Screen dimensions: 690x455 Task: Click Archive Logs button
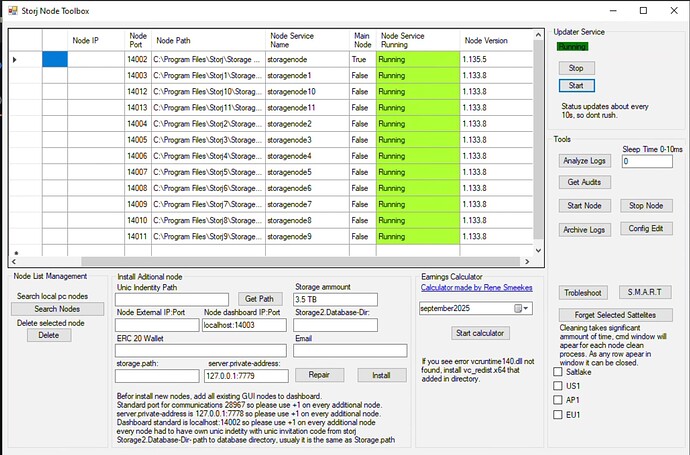584,230
